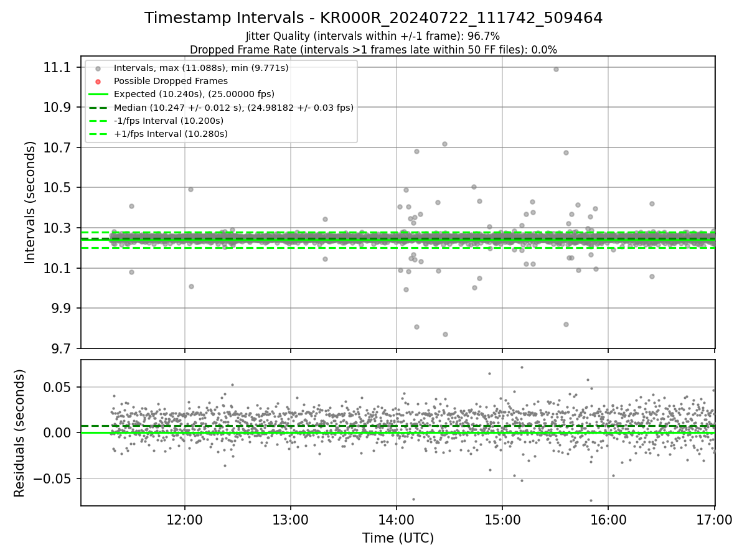
Task: Click the gray dot marker in the legend
Action: 98,68
